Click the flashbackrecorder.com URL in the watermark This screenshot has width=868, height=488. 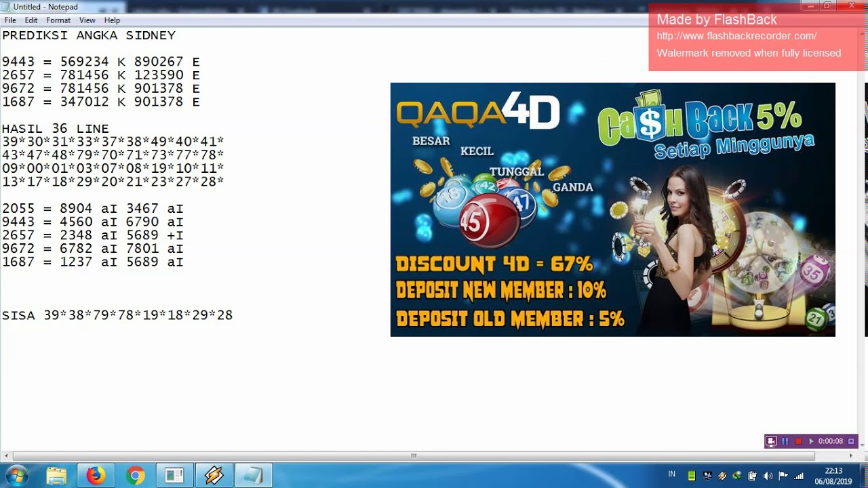click(x=736, y=36)
